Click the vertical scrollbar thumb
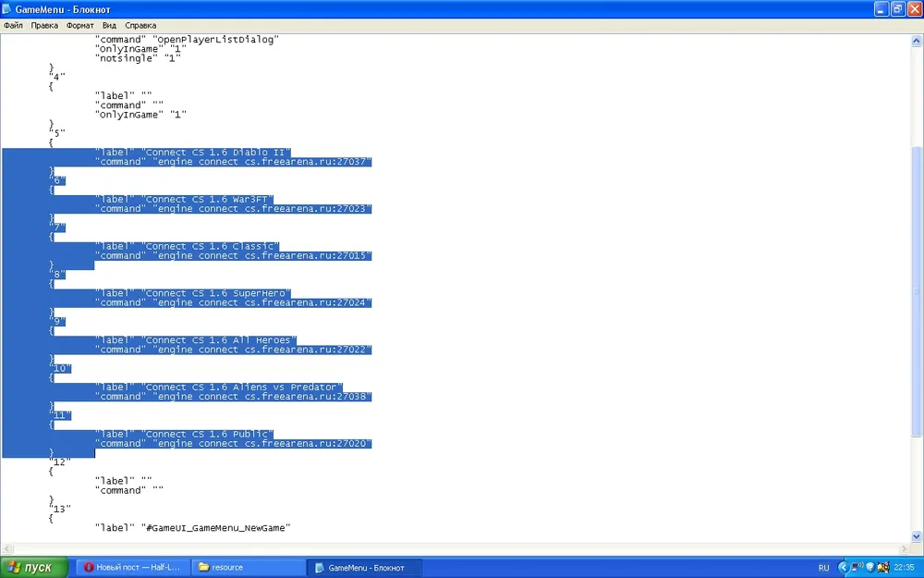 click(x=917, y=290)
